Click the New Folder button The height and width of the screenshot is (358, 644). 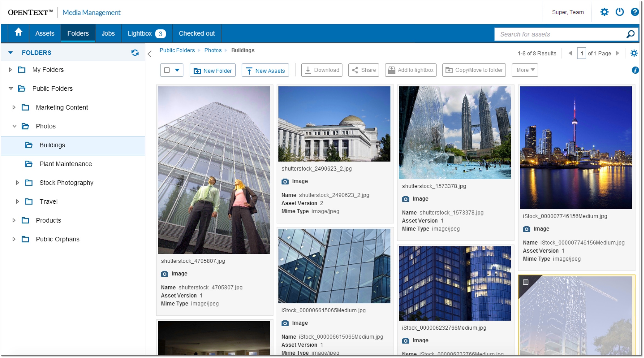click(213, 70)
